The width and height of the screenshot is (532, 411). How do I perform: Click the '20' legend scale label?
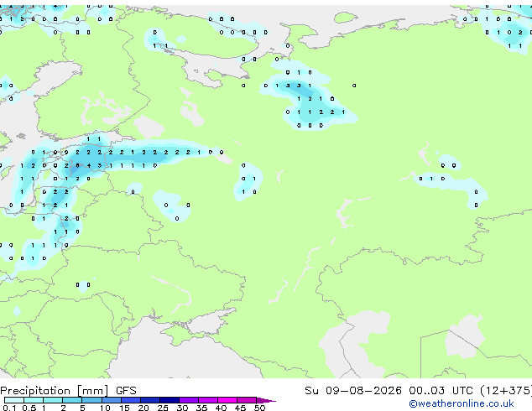[143, 408]
